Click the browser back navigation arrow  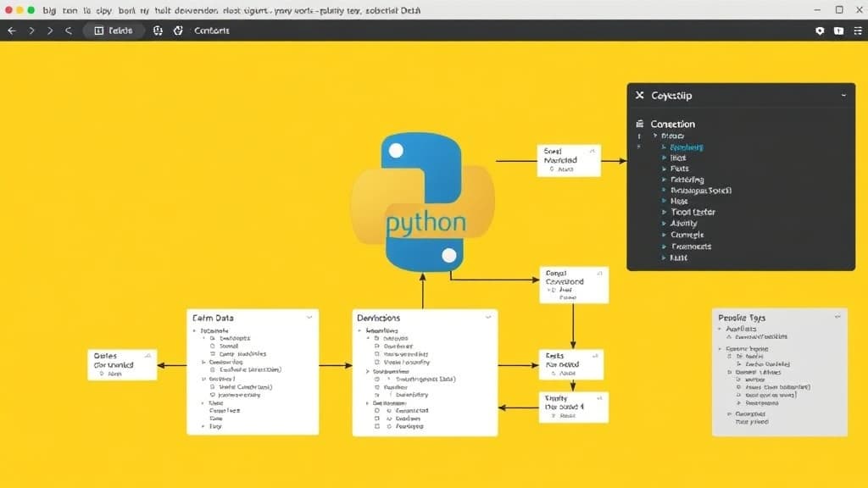11,30
